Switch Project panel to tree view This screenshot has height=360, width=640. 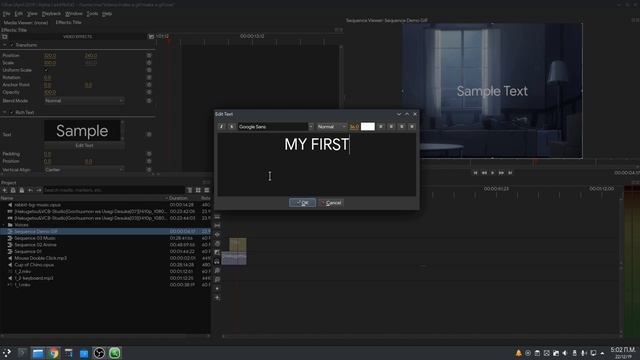point(189,190)
